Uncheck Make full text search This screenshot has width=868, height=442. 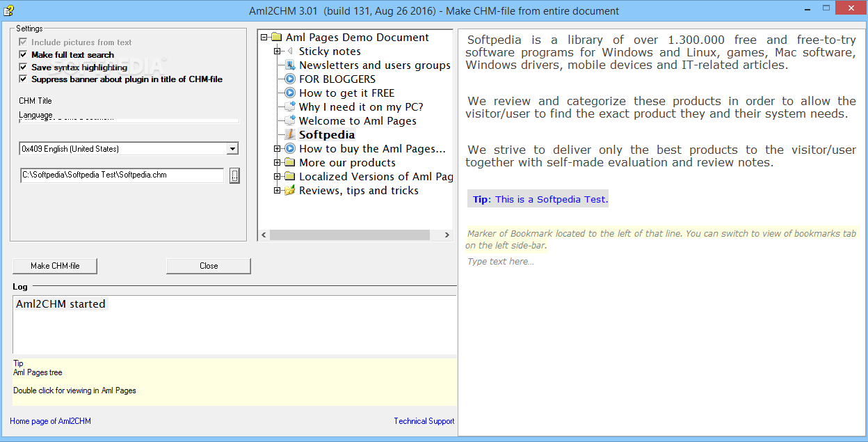point(23,55)
